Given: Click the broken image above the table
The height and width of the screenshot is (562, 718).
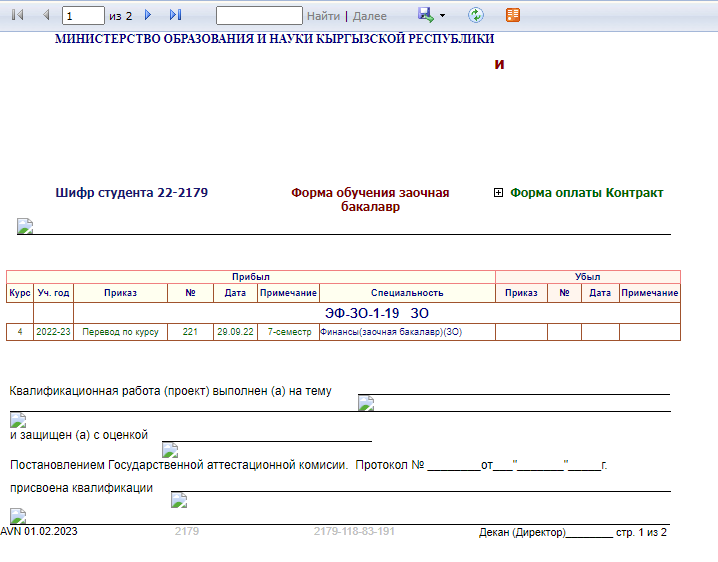Looking at the screenshot, I should coord(25,227).
